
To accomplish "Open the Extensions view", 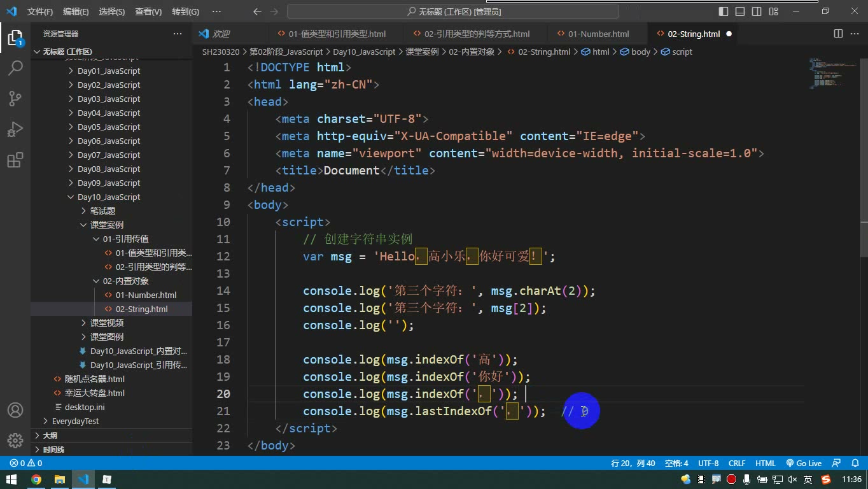I will coord(15,160).
